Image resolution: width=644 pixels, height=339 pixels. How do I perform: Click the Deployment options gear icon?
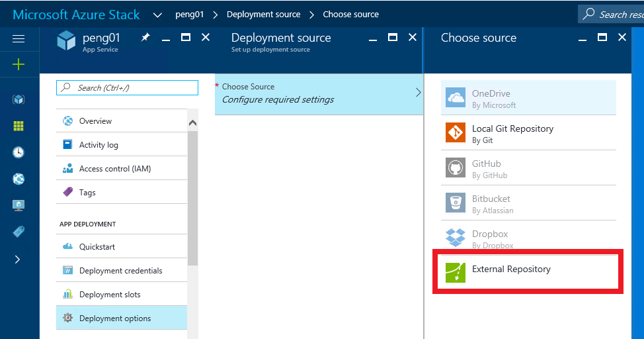pos(67,318)
